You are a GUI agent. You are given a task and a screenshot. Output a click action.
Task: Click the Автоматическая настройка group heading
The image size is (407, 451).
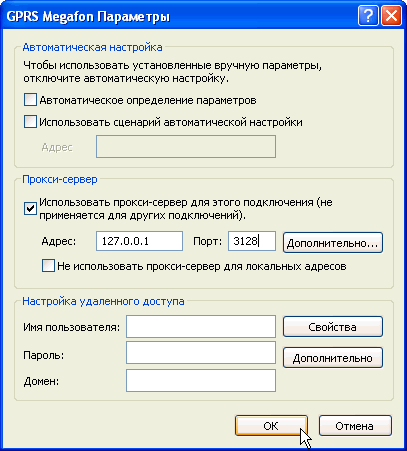tap(92, 47)
